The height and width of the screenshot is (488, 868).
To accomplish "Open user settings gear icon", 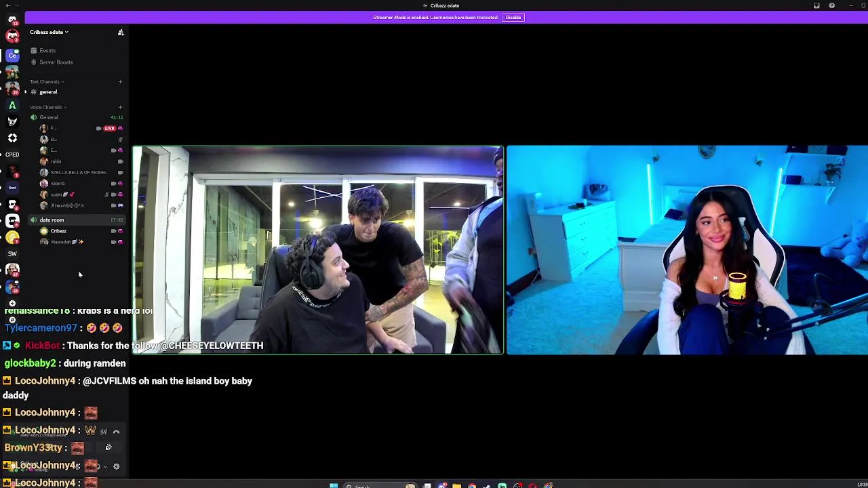I will coord(116,466).
